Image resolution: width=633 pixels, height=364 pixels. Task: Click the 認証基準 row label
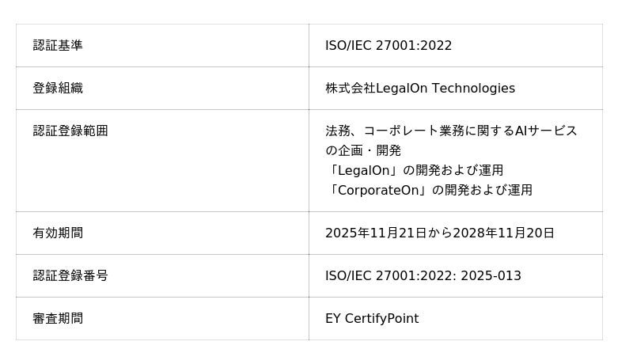pyautogui.click(x=58, y=46)
